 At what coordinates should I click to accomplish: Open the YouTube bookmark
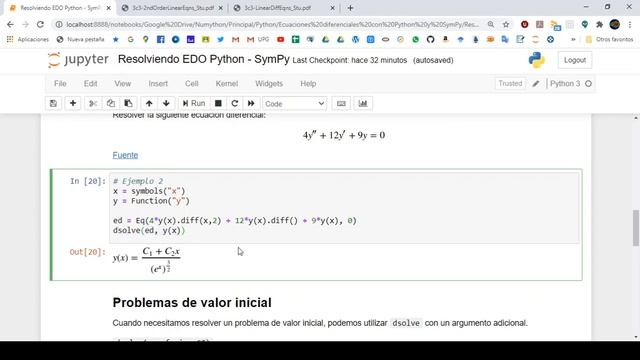coord(280,40)
